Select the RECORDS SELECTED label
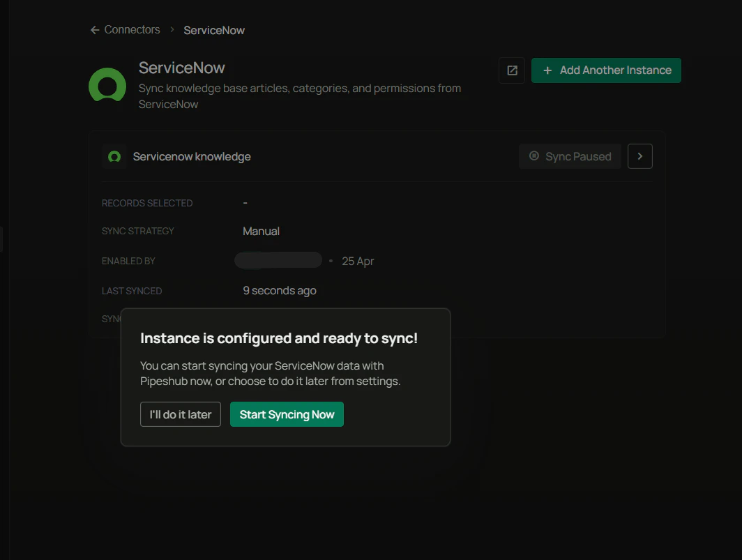This screenshot has height=560, width=742. (147, 203)
